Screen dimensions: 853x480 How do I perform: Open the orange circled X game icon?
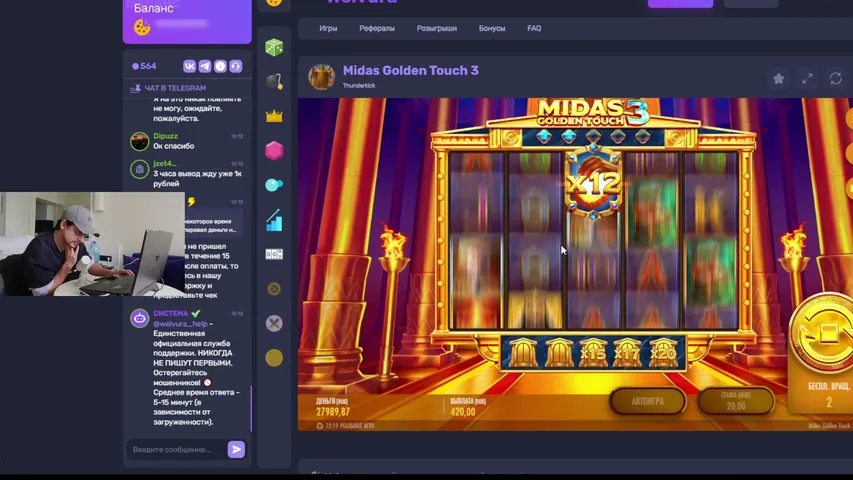274,289
